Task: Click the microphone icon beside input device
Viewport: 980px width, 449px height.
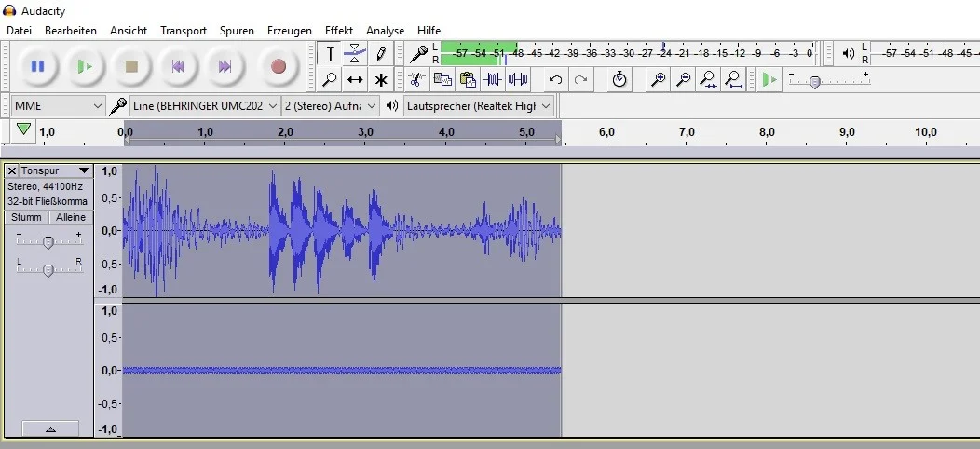Action: (117, 105)
